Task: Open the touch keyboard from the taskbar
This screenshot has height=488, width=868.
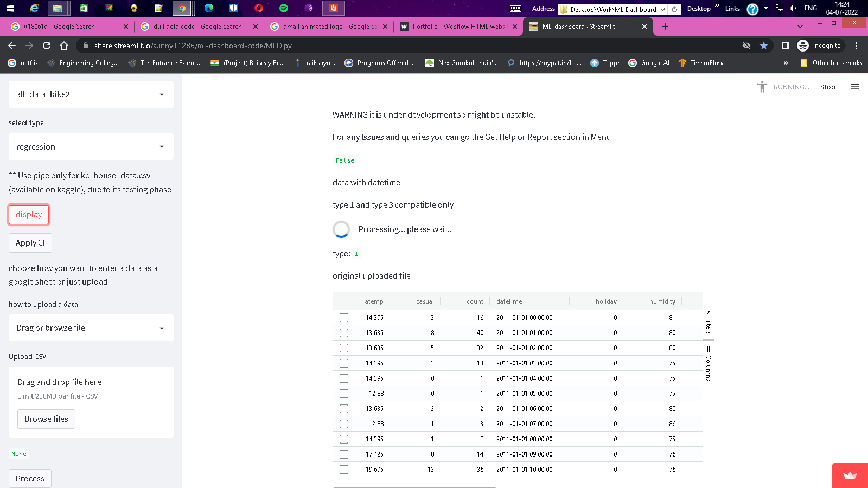Action: click(x=516, y=9)
